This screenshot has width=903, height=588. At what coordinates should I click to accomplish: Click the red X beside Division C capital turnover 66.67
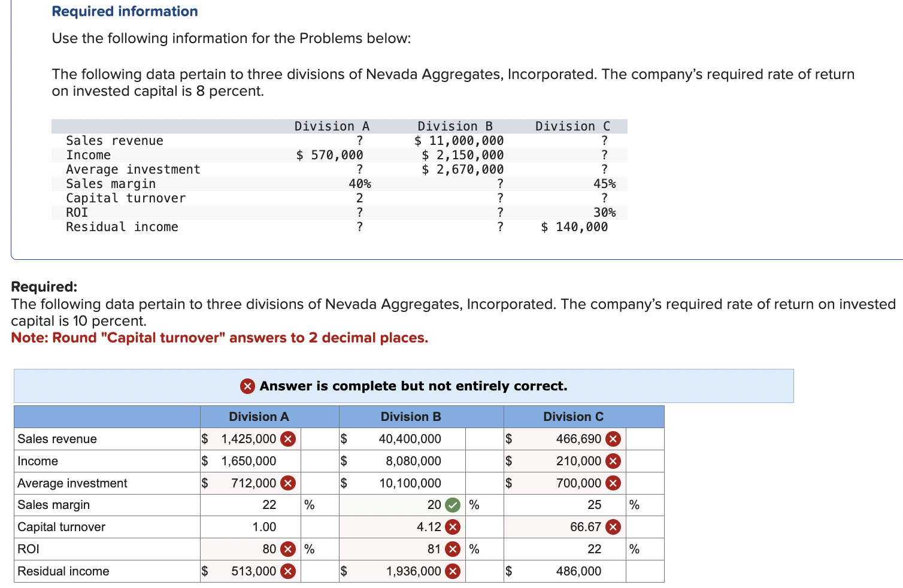612,527
